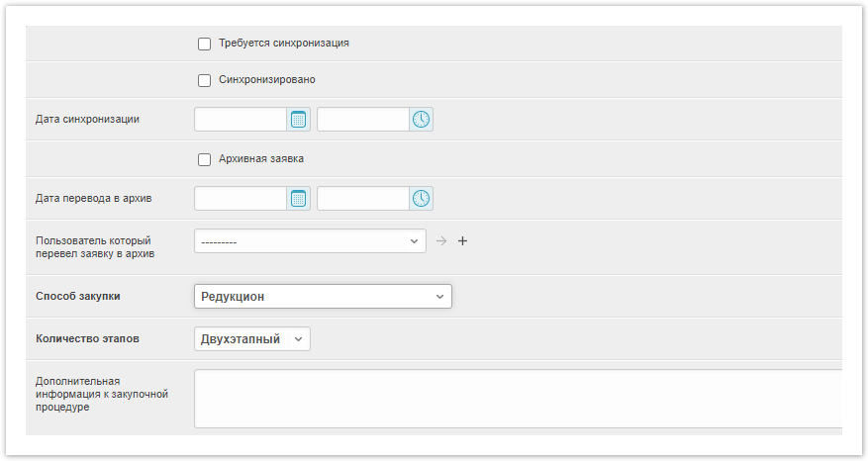Click the grey arrow icon beside the user dropdown
This screenshot has height=461, width=868.
coord(441,240)
